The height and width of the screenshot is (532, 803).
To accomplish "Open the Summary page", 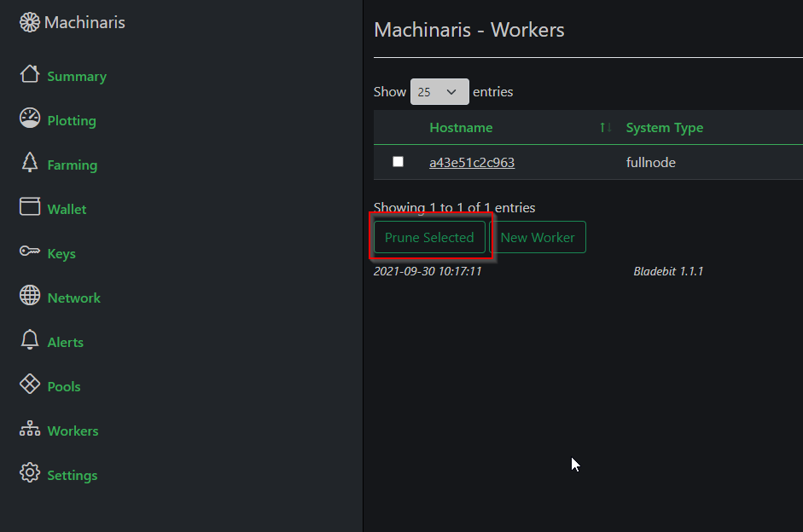I will tap(77, 77).
